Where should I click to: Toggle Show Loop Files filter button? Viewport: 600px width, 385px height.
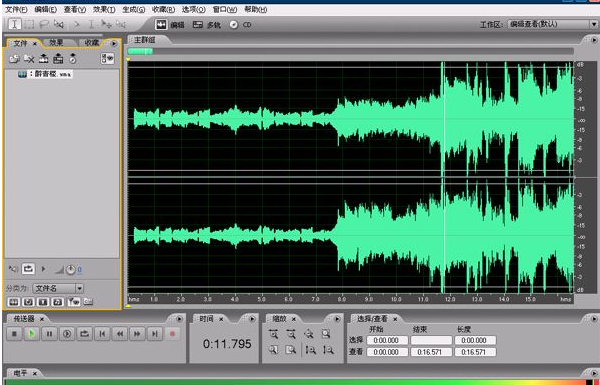click(28, 302)
